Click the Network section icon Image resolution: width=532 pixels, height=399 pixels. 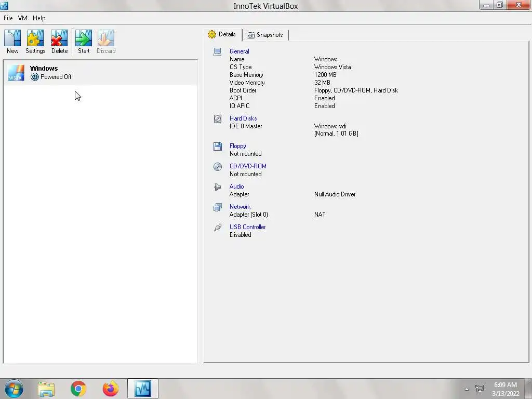click(x=218, y=207)
